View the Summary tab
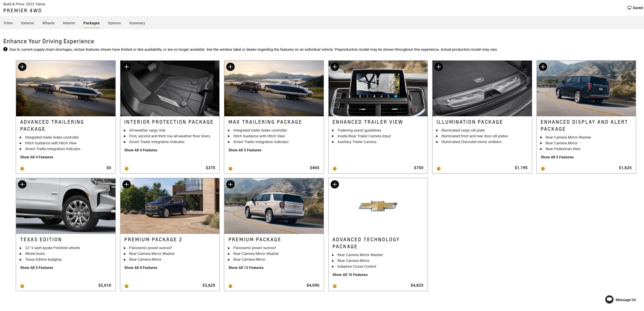 coord(137,23)
